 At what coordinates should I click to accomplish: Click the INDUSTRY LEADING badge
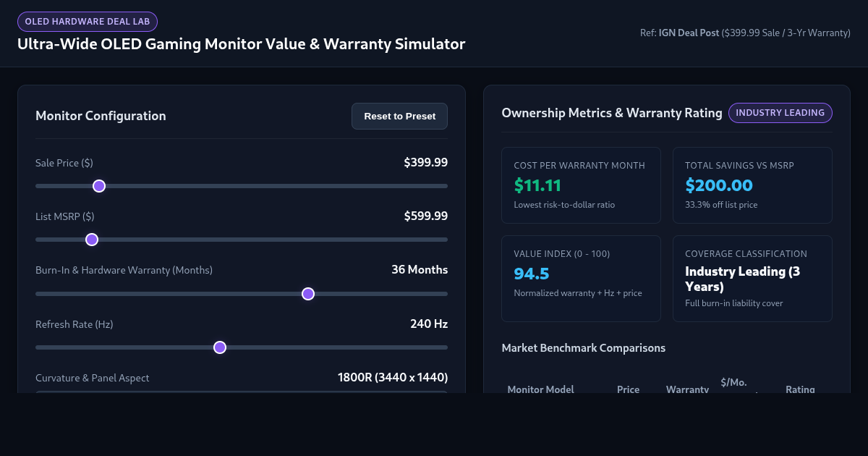[780, 113]
